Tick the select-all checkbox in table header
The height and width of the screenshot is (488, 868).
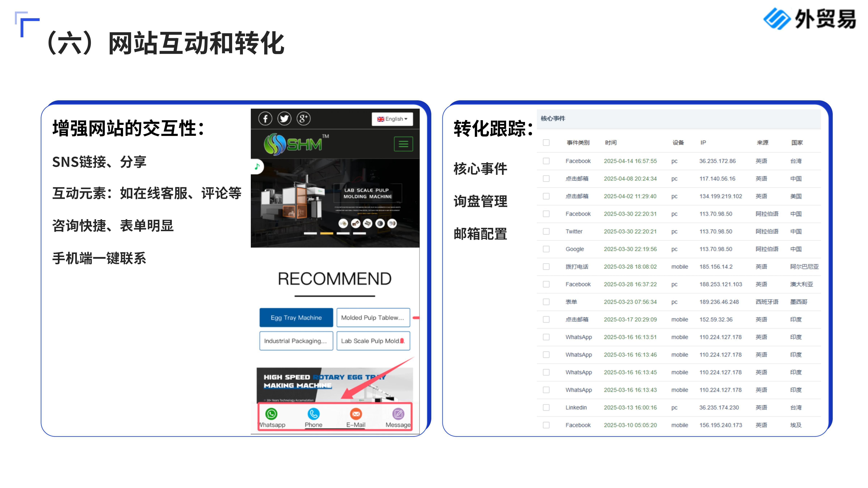(546, 142)
